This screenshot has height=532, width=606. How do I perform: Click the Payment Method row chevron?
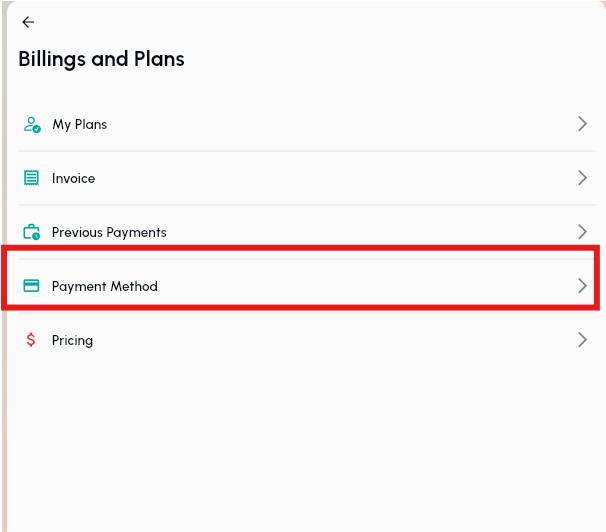[x=582, y=286]
